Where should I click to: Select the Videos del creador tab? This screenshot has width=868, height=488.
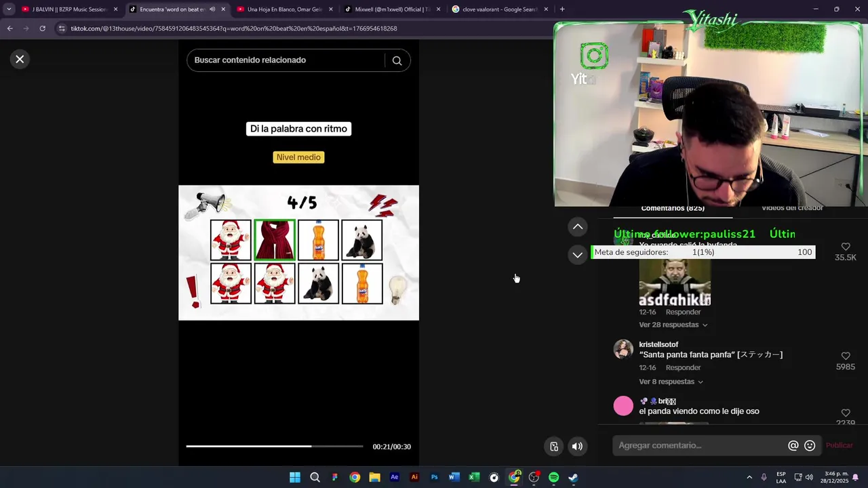[x=792, y=209]
